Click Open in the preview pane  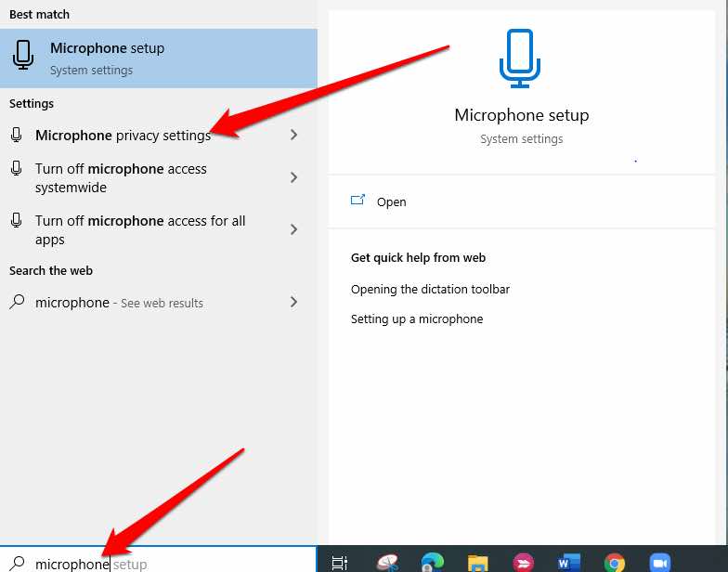pyautogui.click(x=391, y=201)
